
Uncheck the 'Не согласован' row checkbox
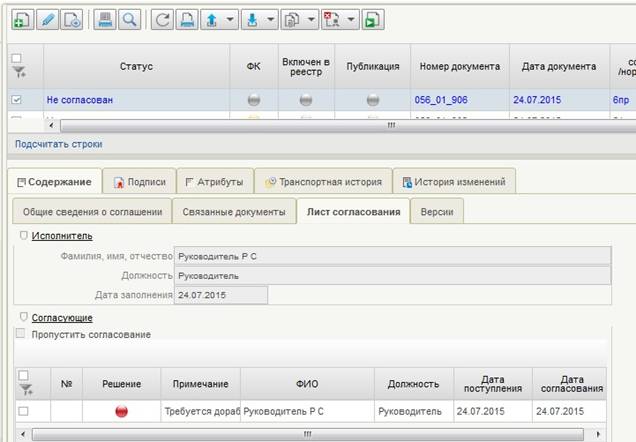[x=16, y=100]
